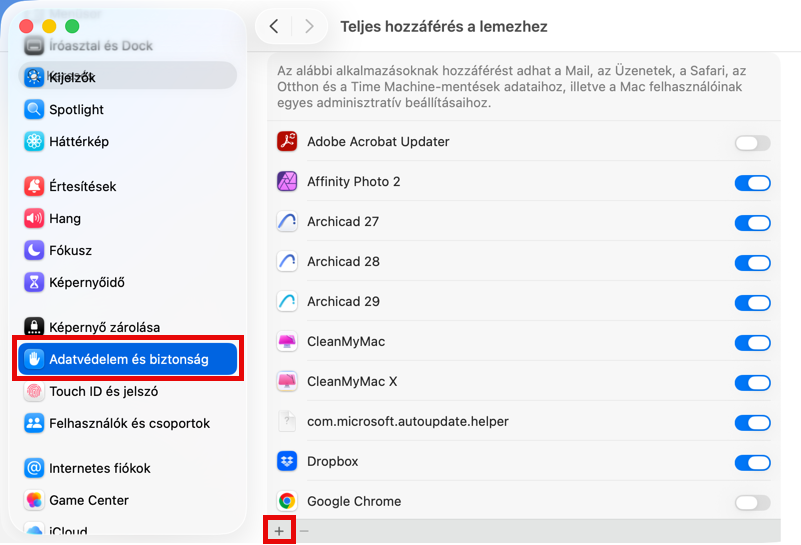Click the Felhasználók és csoportok people icon
The width and height of the screenshot is (801, 545).
click(34, 423)
